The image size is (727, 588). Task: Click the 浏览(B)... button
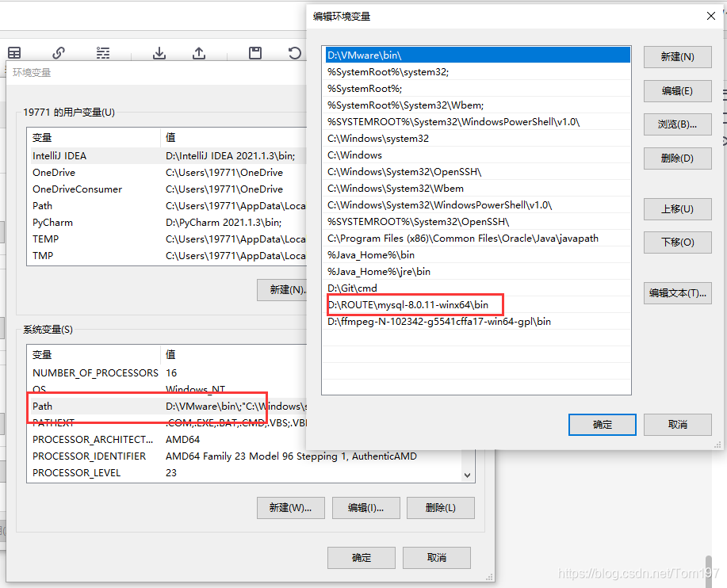677,124
